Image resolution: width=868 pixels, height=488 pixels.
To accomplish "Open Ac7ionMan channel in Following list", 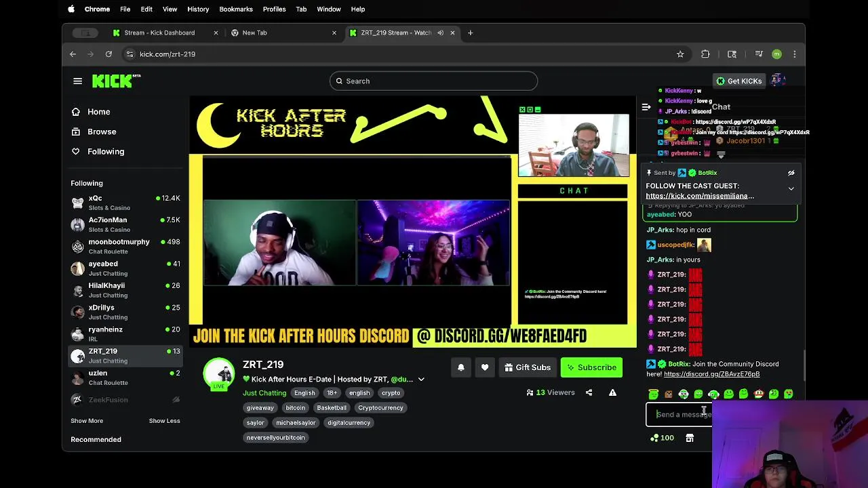I will point(125,224).
